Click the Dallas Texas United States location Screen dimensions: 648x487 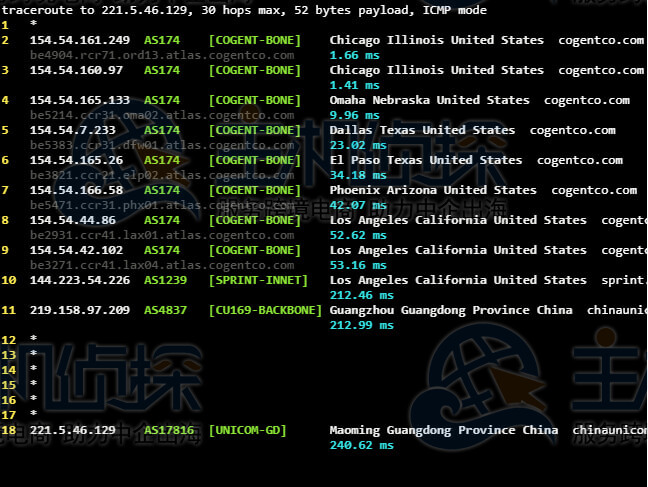[x=422, y=130]
